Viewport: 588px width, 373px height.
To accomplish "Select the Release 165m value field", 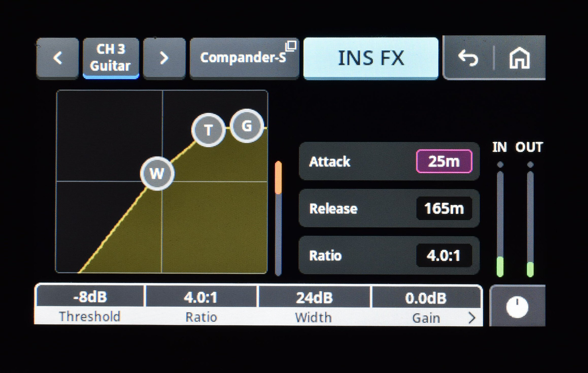I will pyautogui.click(x=444, y=208).
